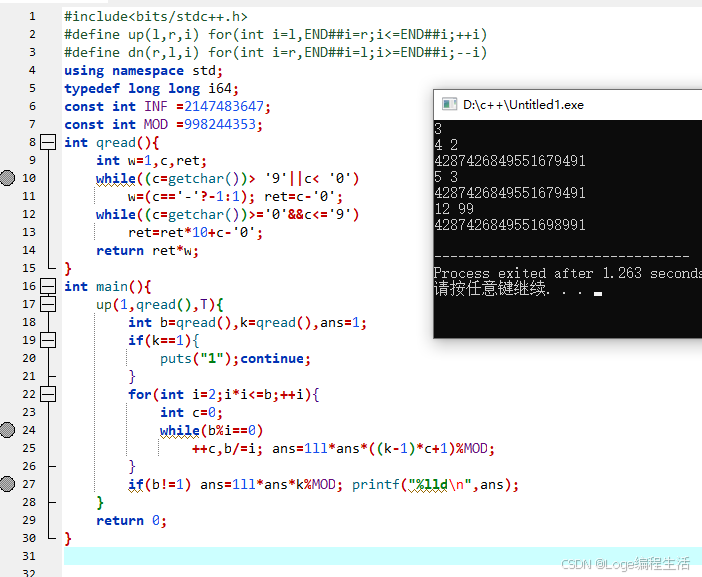Click the "return ret*w;" statement
Screen dimensions: 702x577
click(x=147, y=251)
